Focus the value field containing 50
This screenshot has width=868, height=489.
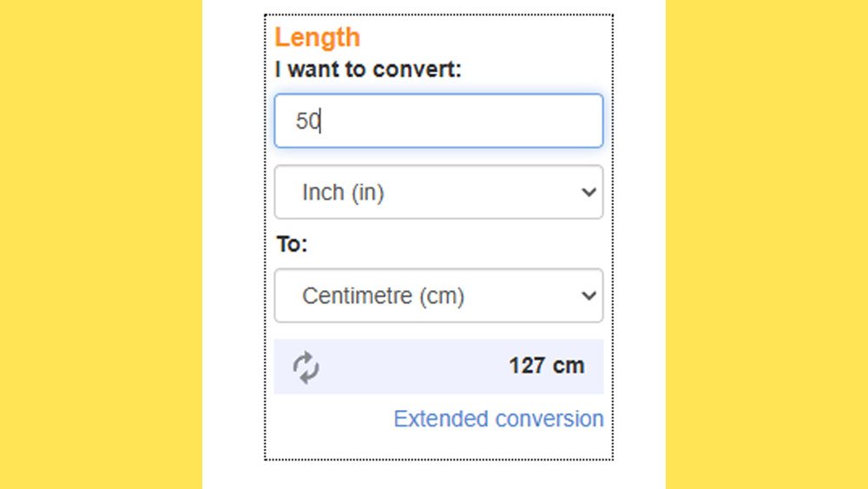438,121
